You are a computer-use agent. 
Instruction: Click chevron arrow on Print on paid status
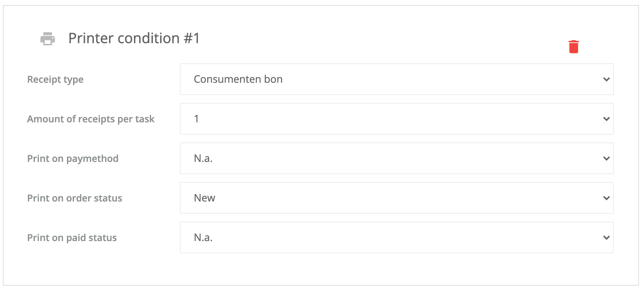606,238
